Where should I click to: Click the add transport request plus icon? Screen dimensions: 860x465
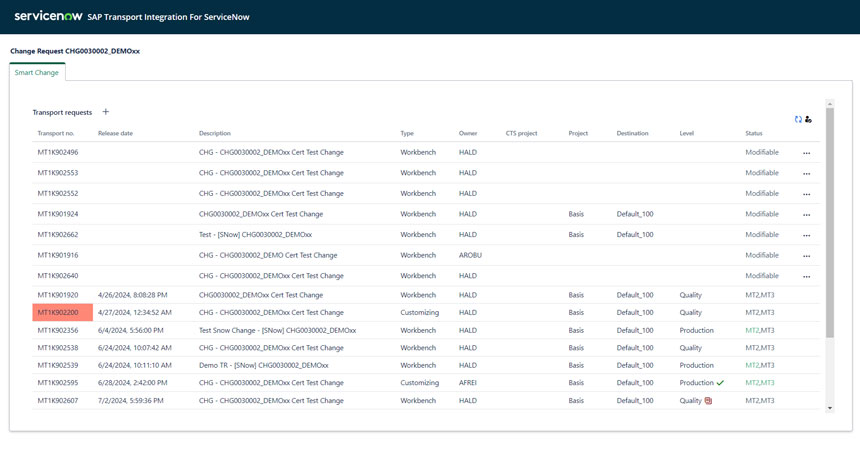pos(106,112)
